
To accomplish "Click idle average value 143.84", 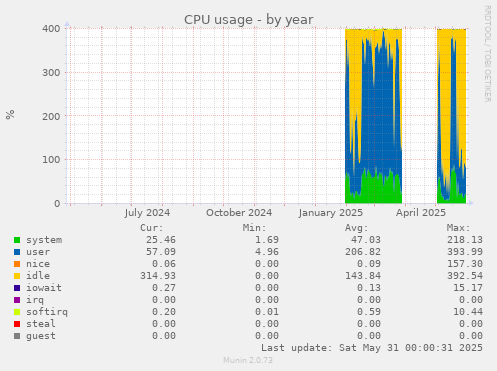I will [x=363, y=276].
